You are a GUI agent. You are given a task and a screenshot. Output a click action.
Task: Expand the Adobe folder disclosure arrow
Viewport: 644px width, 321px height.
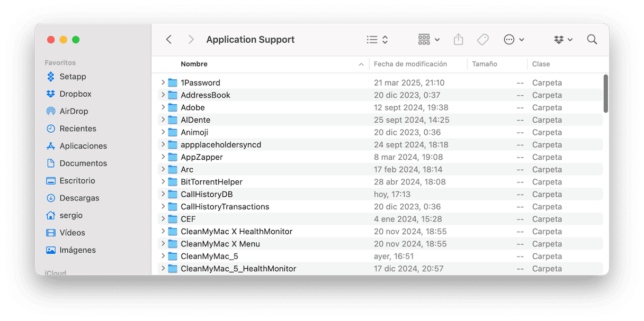[x=163, y=107]
